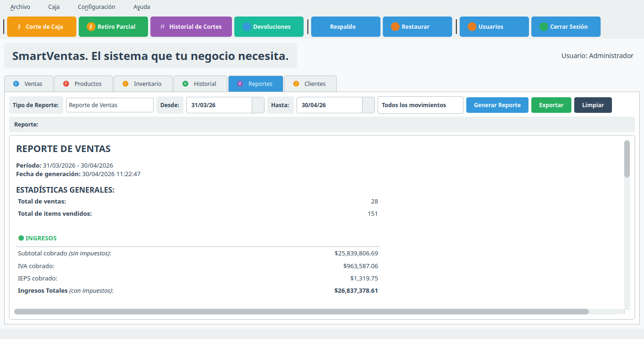This screenshot has height=339, width=644.
Task: Click the items vendidos value 151
Action: [x=372, y=213]
